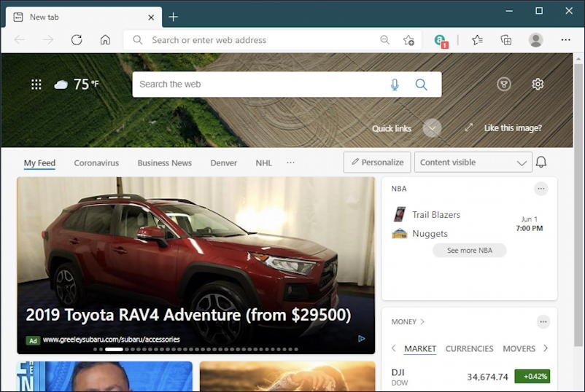Open Microsoft Rewards trophy icon
585x392 pixels.
tap(503, 85)
